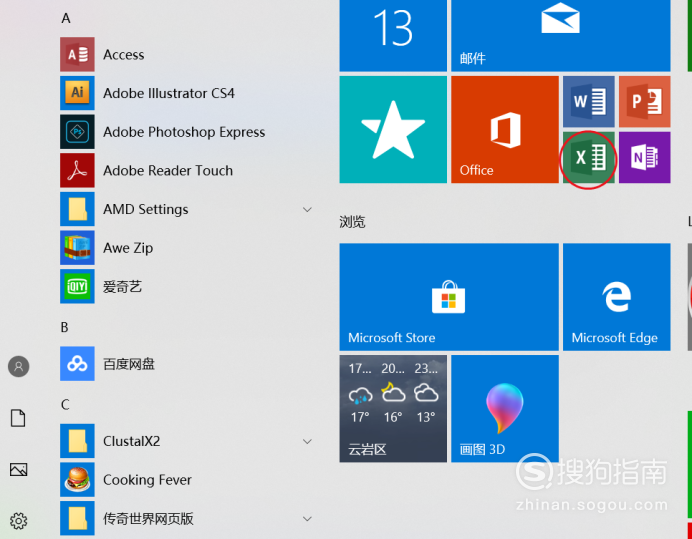Open the Documents sidebar icon
This screenshot has width=692, height=539.
click(x=18, y=418)
